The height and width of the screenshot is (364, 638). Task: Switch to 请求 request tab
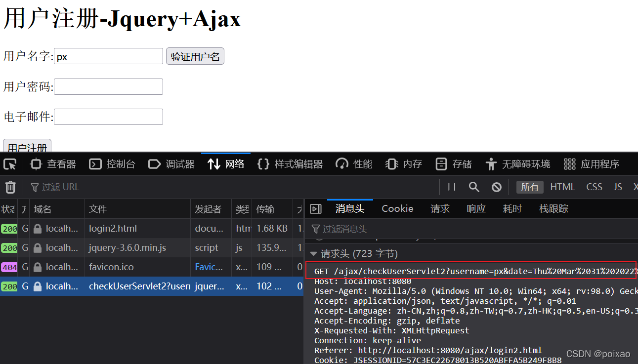point(440,209)
